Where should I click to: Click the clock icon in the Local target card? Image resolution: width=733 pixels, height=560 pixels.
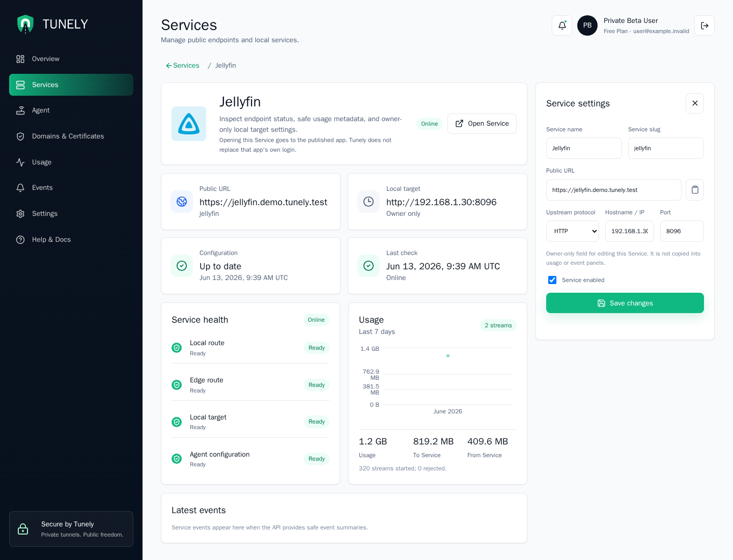[x=369, y=202]
